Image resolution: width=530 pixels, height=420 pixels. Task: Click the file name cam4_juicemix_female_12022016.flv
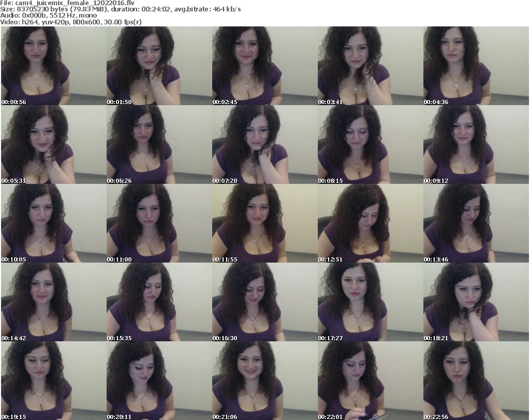pos(75,3)
